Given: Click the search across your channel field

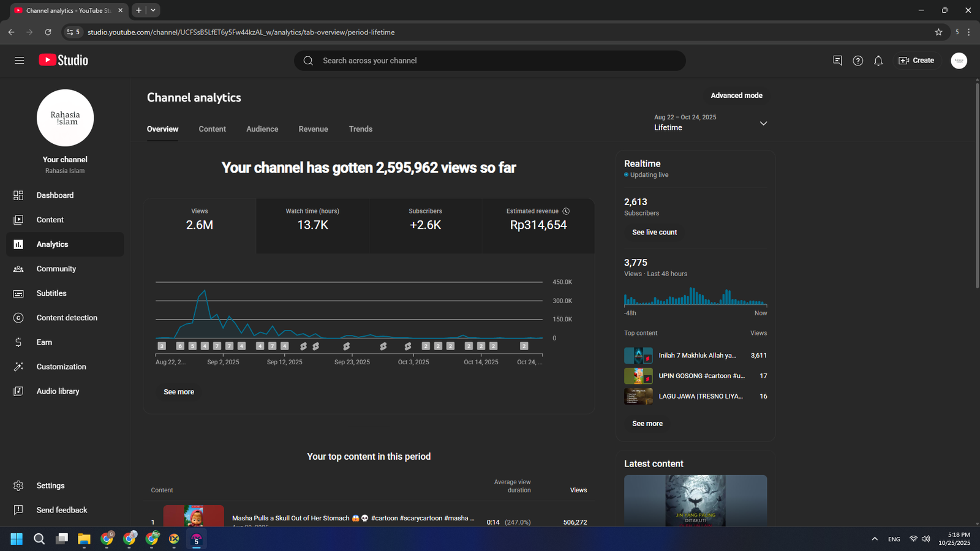Looking at the screenshot, I should click(x=490, y=61).
